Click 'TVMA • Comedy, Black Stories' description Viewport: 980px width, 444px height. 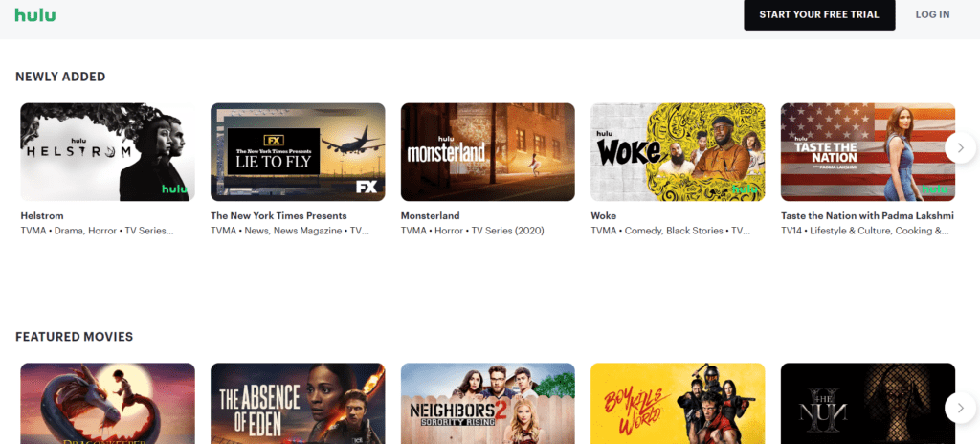[671, 231]
